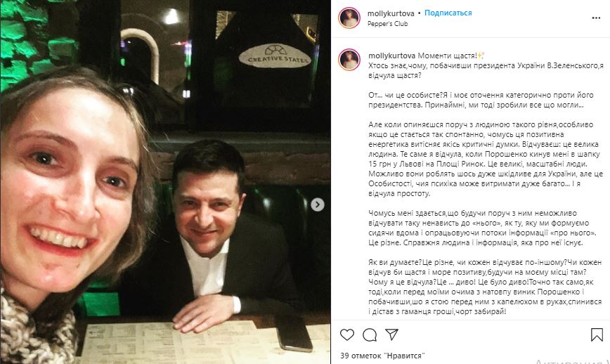Open comments via the speech bubble icon
The height and width of the screenshot is (364, 610).
(x=370, y=334)
